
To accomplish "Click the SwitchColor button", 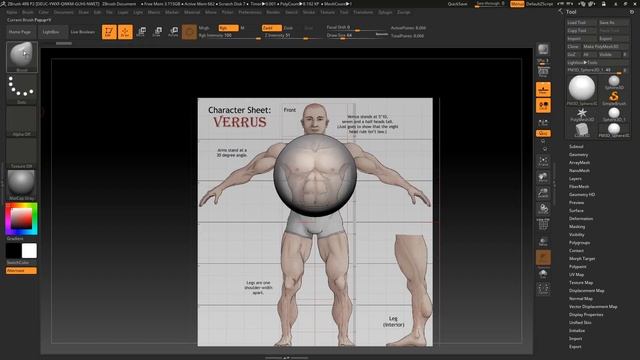I will (21, 263).
